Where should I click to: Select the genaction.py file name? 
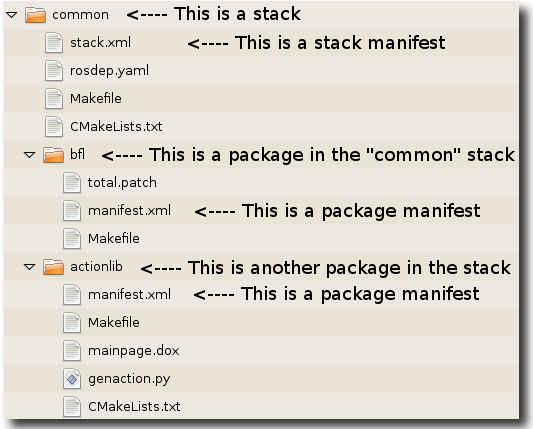pyautogui.click(x=129, y=379)
